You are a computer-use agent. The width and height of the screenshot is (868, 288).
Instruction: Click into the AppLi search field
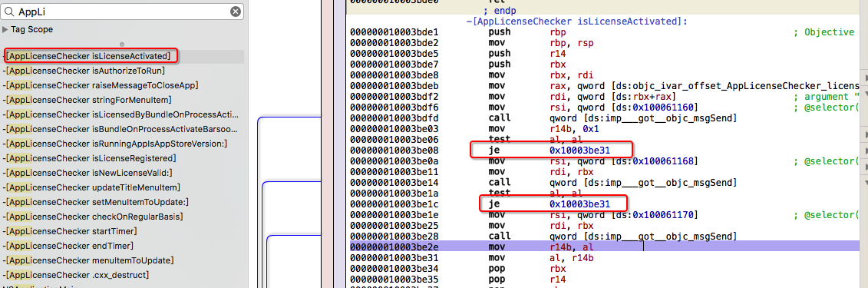(123, 12)
